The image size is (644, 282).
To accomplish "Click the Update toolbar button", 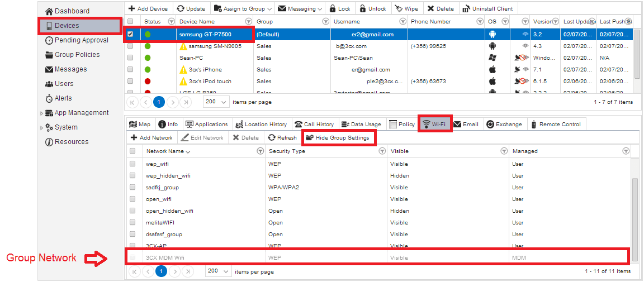I will [x=191, y=8].
